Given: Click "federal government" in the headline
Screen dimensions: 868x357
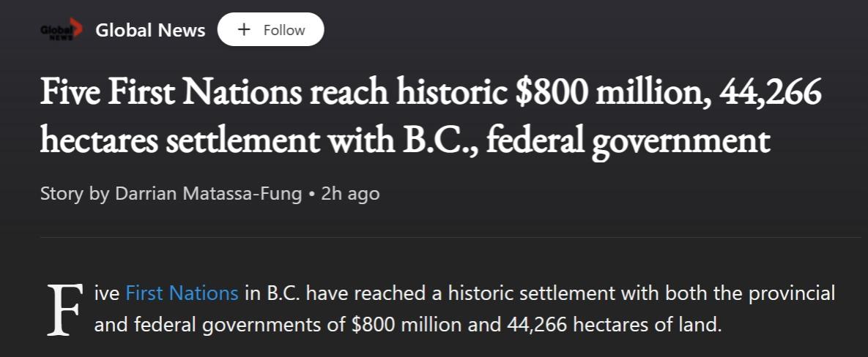Looking at the screenshot, I should [629, 141].
